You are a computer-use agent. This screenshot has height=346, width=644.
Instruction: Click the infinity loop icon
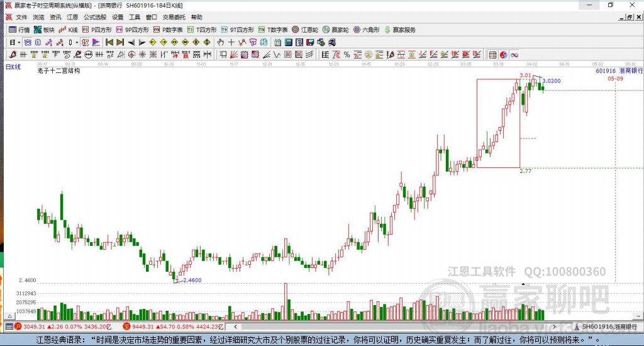pos(514,55)
